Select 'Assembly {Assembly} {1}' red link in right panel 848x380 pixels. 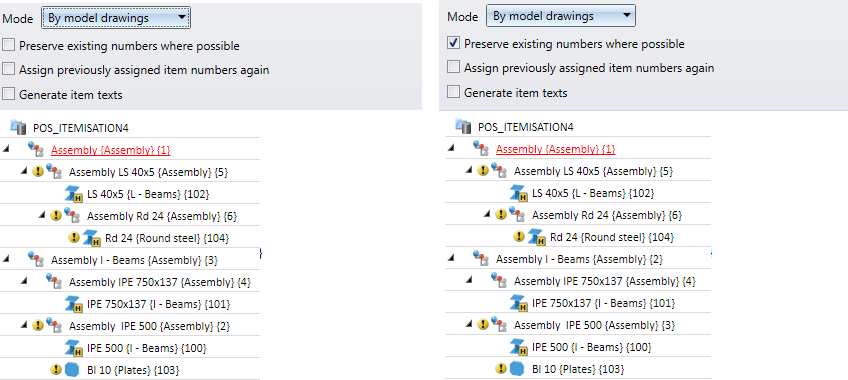[x=555, y=149]
